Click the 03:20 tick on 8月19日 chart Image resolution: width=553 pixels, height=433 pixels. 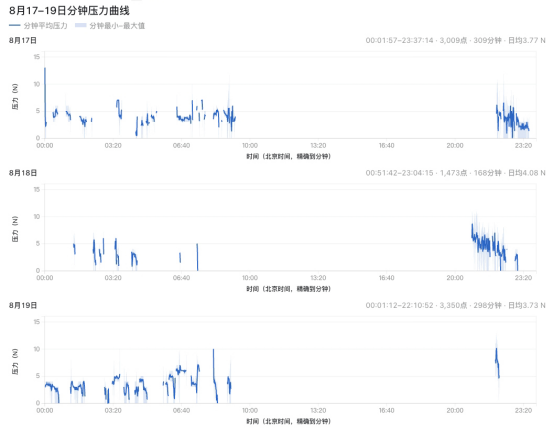pyautogui.click(x=113, y=411)
